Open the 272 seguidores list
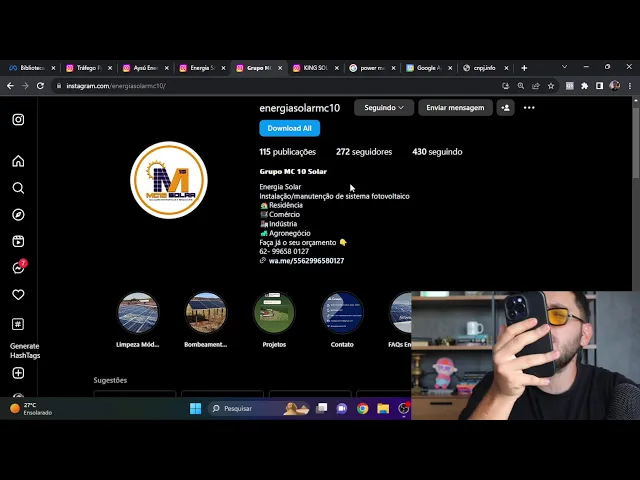Image resolution: width=640 pixels, height=480 pixels. click(364, 152)
